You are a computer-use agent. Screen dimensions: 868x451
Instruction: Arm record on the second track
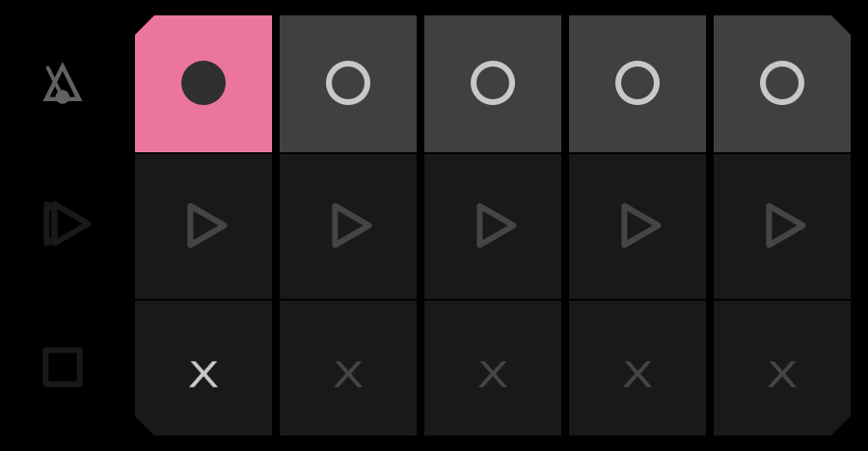[348, 84]
